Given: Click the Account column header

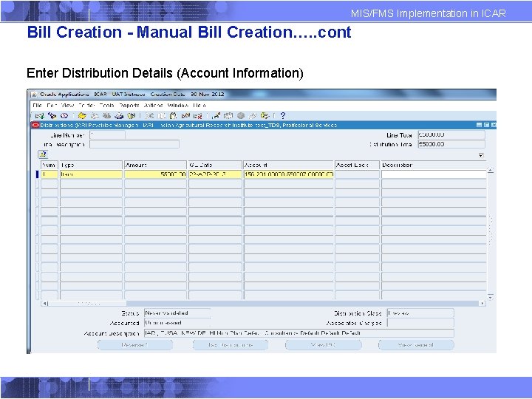Looking at the screenshot, I should (x=289, y=165).
